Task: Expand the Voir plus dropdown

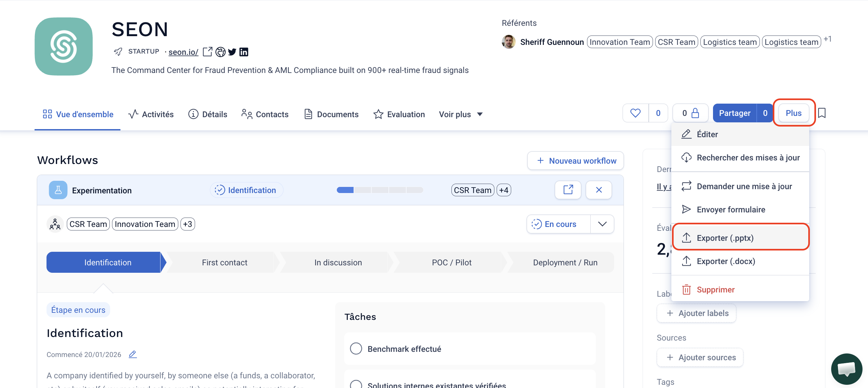Action: tap(460, 115)
